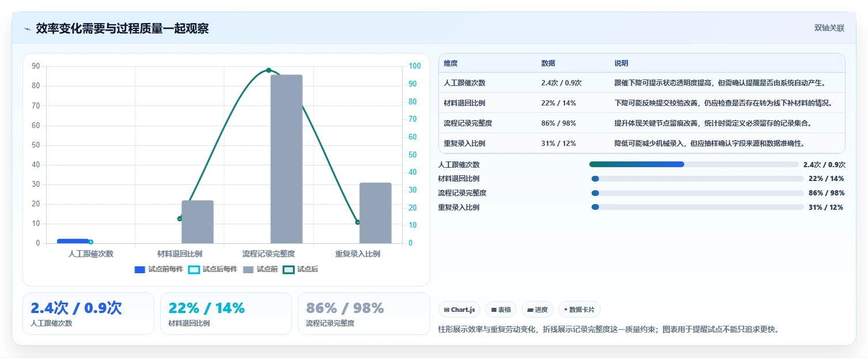Click the 流程记录完整度 progress bar
The width and height of the screenshot is (868, 358).
tap(698, 193)
